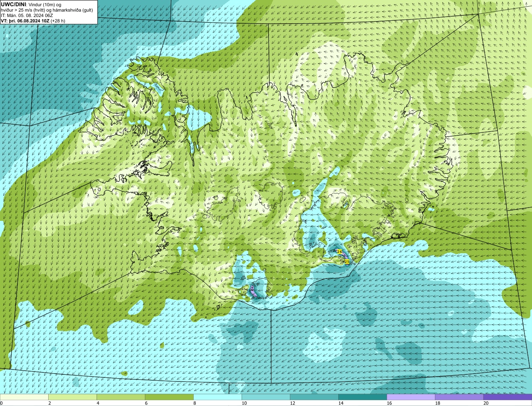Click the 14–16 m/s dark teal legend swatch
The image size is (532, 406).
point(363,397)
